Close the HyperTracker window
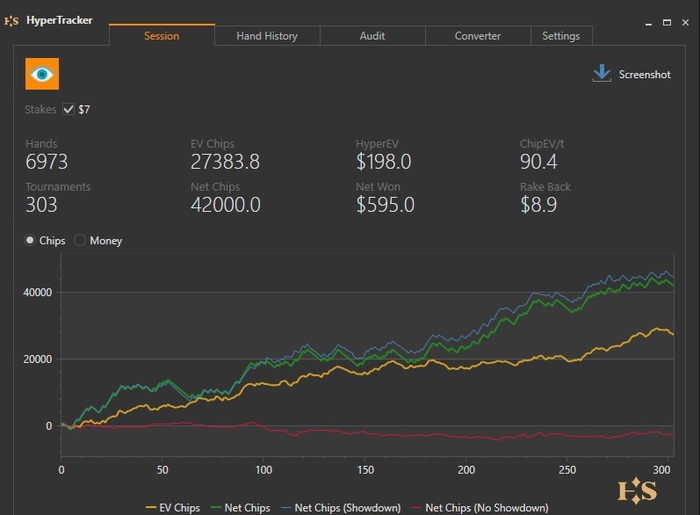 coord(686,21)
